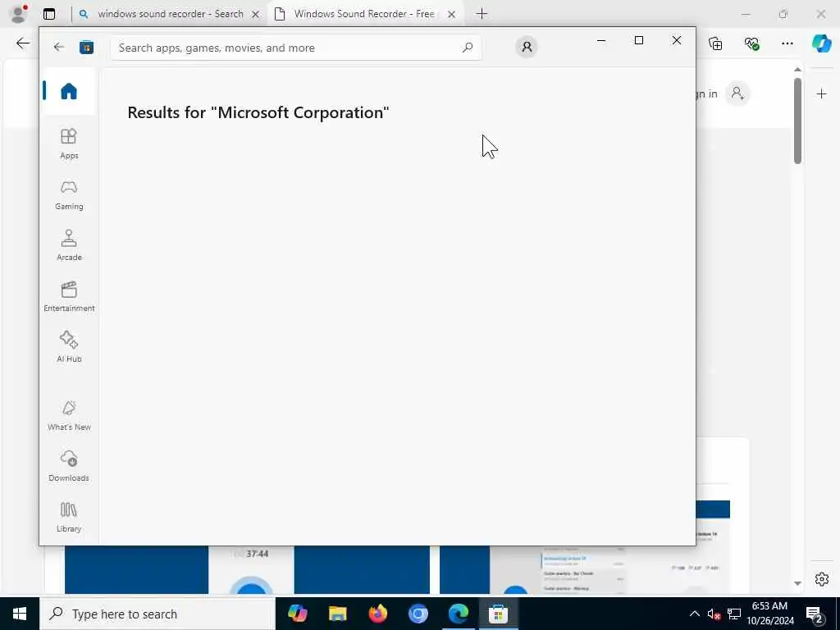Image resolution: width=840 pixels, height=630 pixels.
Task: Show hidden system tray icons
Action: point(694,614)
